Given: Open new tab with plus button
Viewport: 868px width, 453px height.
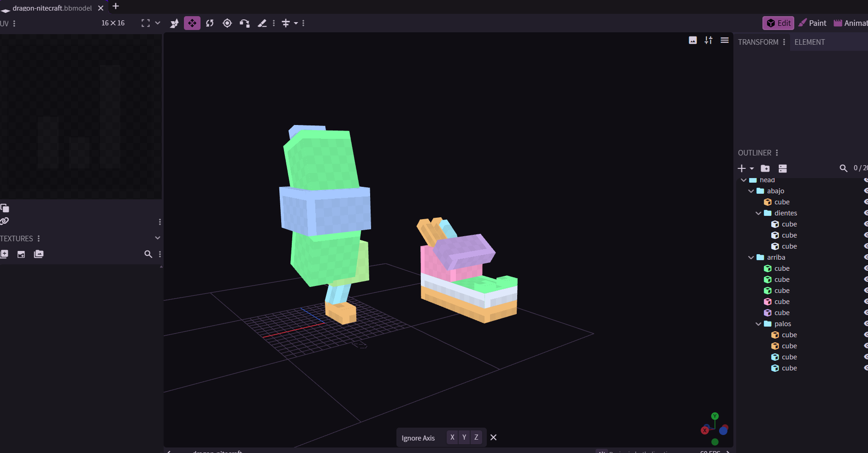Looking at the screenshot, I should 116,6.
